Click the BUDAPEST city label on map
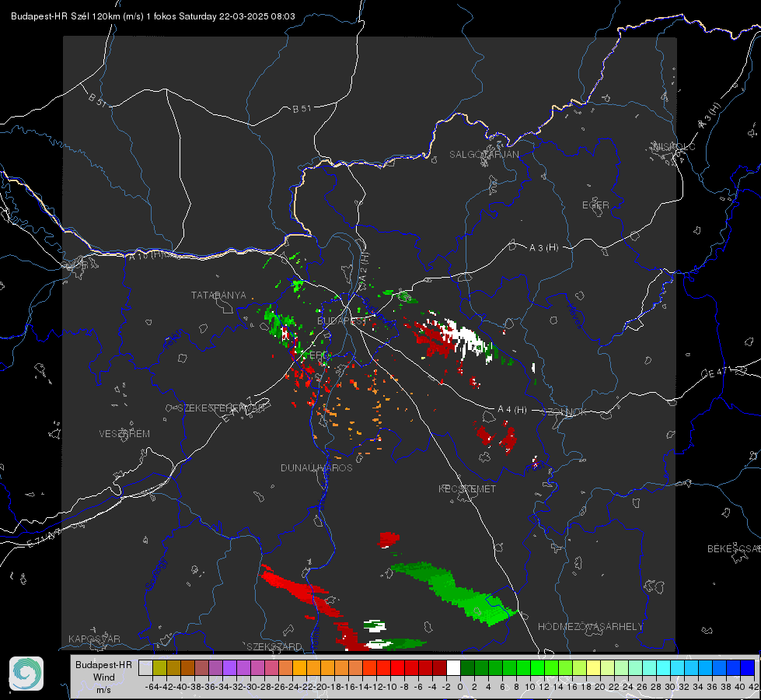Viewport: 761px width, 700px height. point(341,320)
